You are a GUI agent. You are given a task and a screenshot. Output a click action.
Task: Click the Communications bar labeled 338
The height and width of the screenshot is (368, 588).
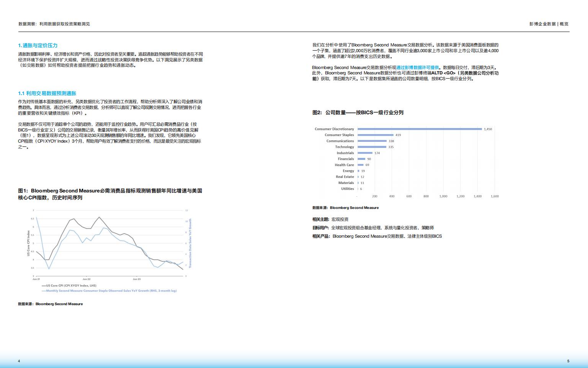[372, 141]
